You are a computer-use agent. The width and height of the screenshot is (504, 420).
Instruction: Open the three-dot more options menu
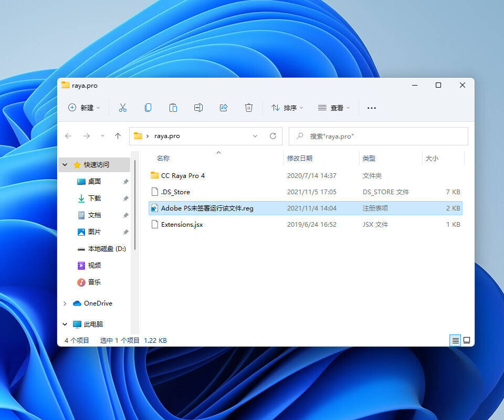[372, 108]
